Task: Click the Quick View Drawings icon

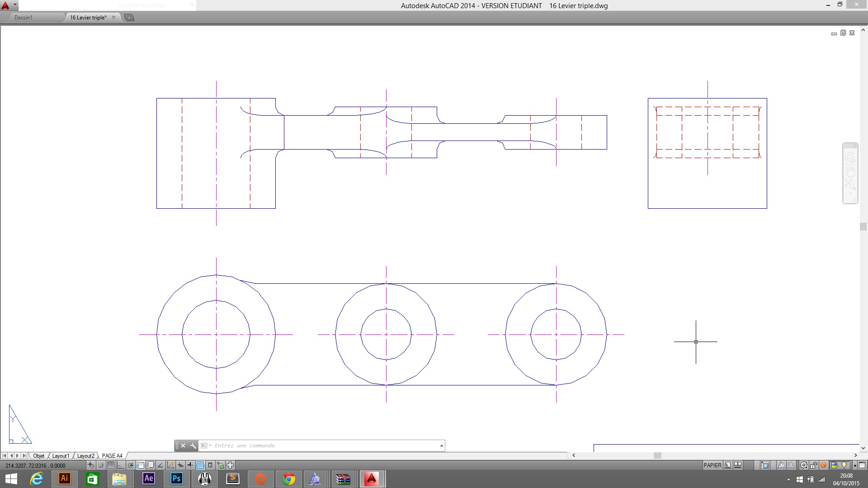Action: click(738, 465)
